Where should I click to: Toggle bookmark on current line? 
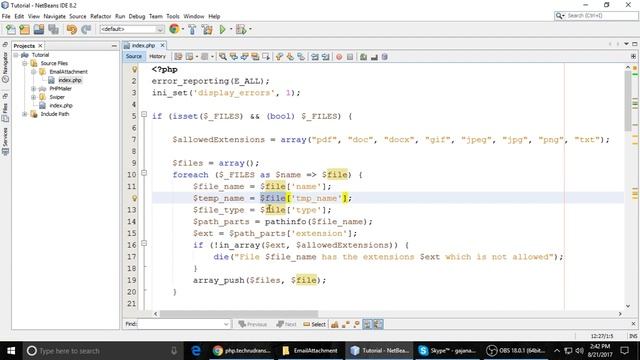[x=301, y=57]
